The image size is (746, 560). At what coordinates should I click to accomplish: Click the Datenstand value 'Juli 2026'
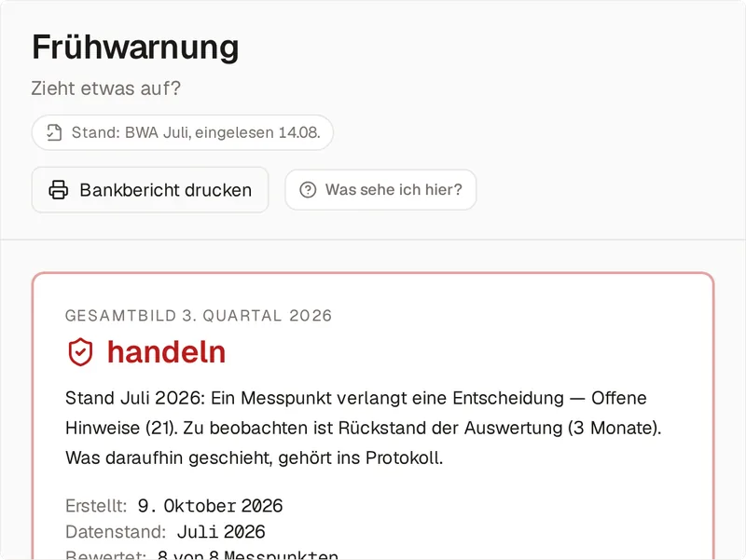click(221, 532)
